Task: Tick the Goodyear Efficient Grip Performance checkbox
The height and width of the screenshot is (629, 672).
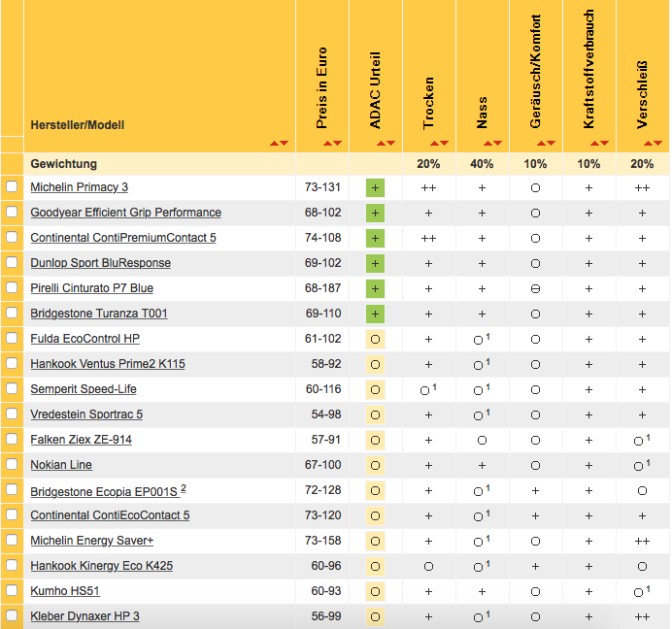Action: point(12,212)
